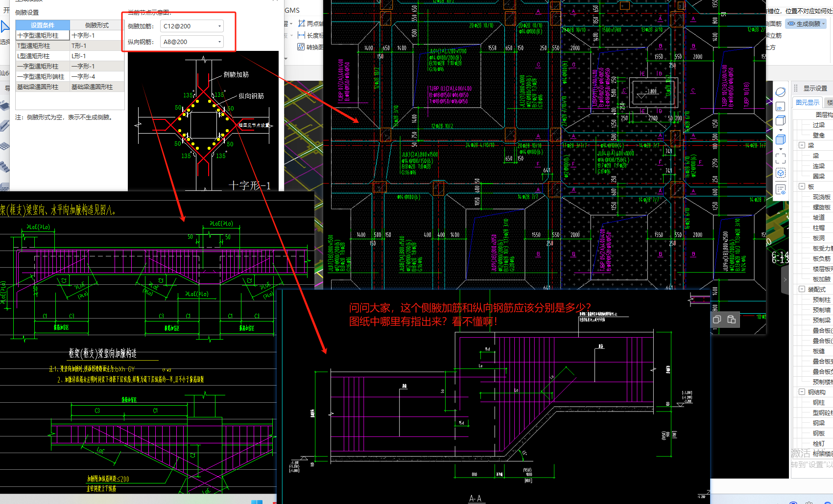
Task: Collapse the 钢结构 tree group
Action: coord(802,392)
